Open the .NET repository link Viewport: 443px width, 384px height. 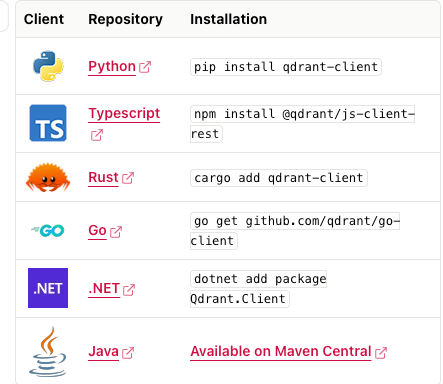pyautogui.click(x=104, y=288)
